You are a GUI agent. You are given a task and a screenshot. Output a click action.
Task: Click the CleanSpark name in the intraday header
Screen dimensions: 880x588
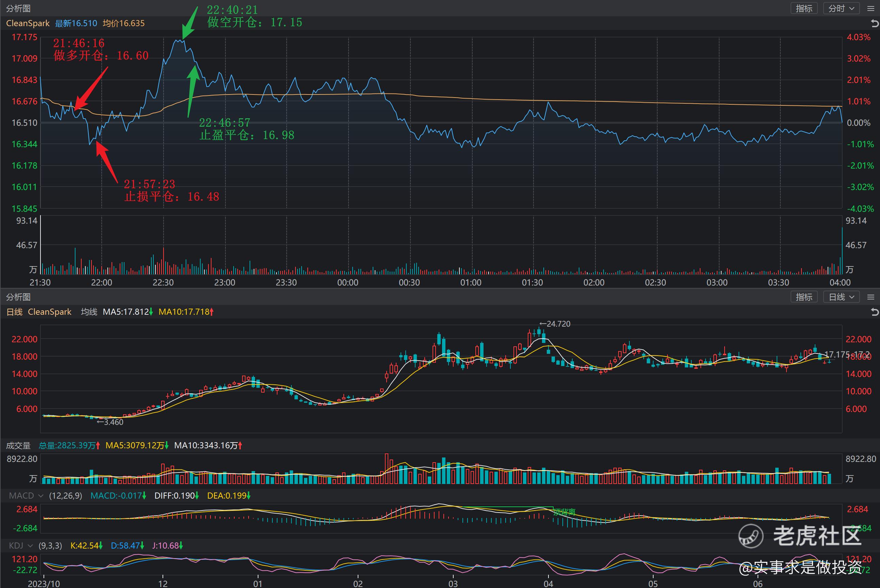(28, 23)
